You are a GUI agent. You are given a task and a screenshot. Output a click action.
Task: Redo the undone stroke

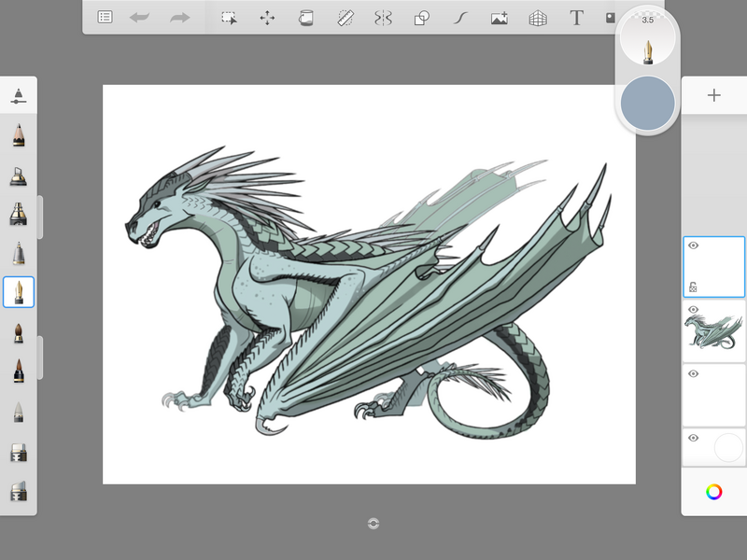pos(179,18)
